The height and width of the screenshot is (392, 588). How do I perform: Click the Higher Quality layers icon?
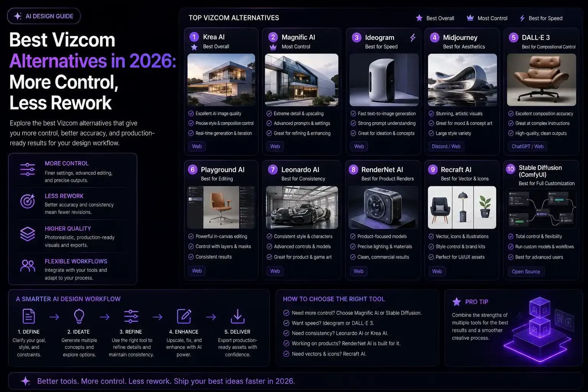pos(28,234)
